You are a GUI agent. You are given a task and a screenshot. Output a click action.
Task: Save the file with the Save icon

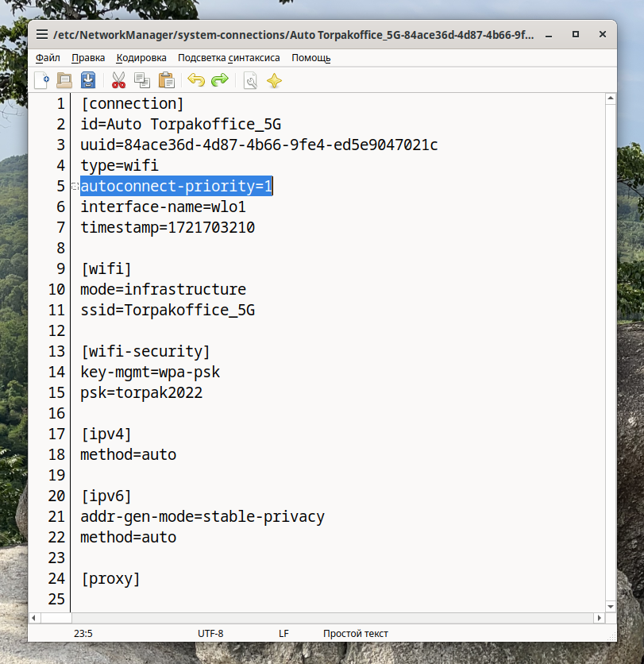click(88, 80)
